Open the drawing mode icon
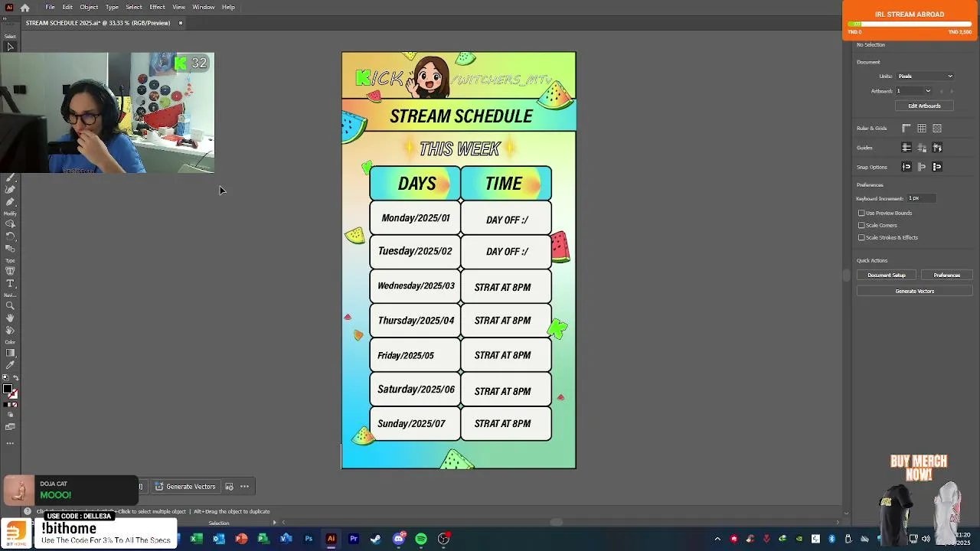This screenshot has width=980, height=551. tap(10, 414)
